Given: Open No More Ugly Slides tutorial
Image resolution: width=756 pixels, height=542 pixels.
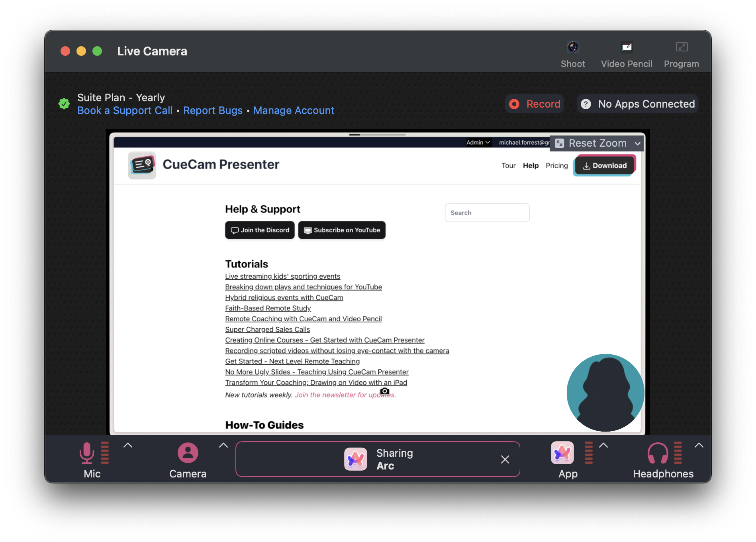Looking at the screenshot, I should pyautogui.click(x=317, y=372).
